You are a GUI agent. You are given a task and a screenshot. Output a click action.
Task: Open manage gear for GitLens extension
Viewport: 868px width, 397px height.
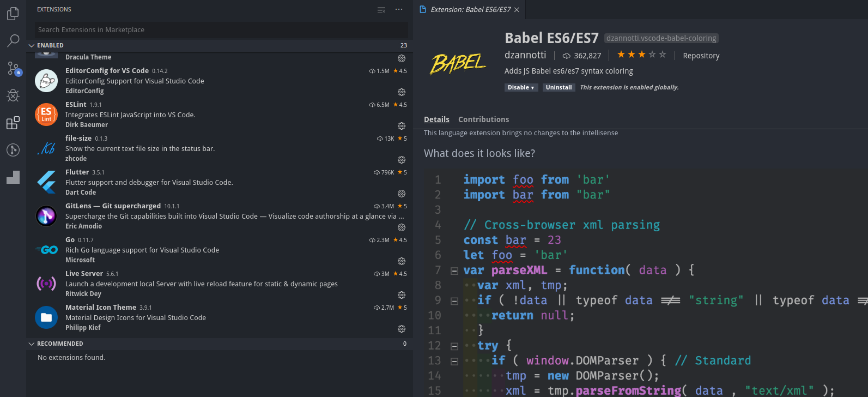click(402, 227)
